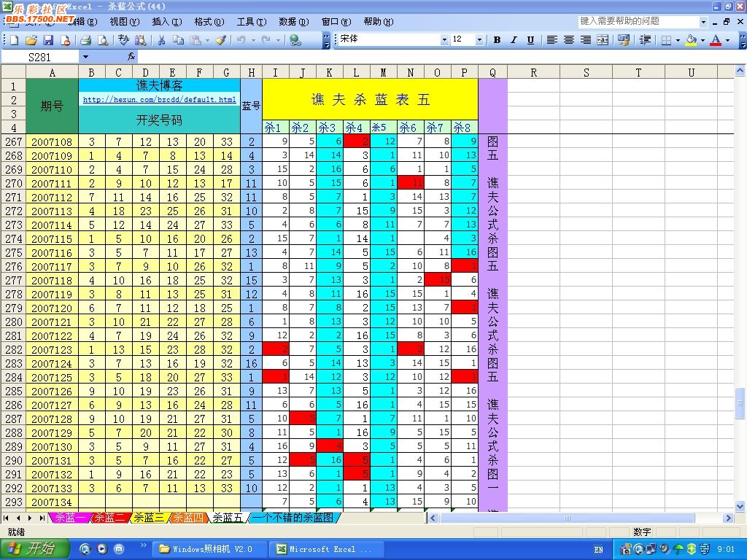Select the row 281 header
Image resolution: width=747 pixels, height=560 pixels.
coord(13,335)
